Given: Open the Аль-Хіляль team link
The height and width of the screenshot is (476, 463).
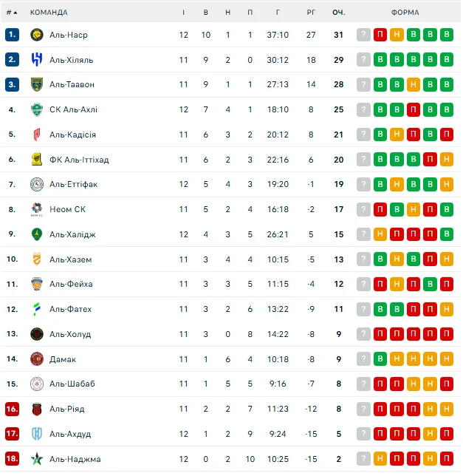Looking at the screenshot, I should pyautogui.click(x=71, y=60).
